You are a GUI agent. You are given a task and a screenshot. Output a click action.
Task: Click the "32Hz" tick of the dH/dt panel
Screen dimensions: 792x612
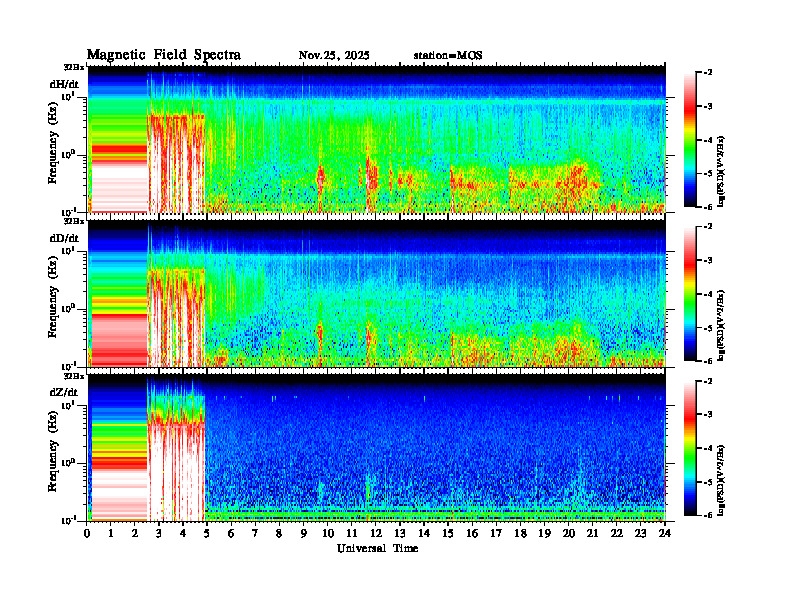74,67
